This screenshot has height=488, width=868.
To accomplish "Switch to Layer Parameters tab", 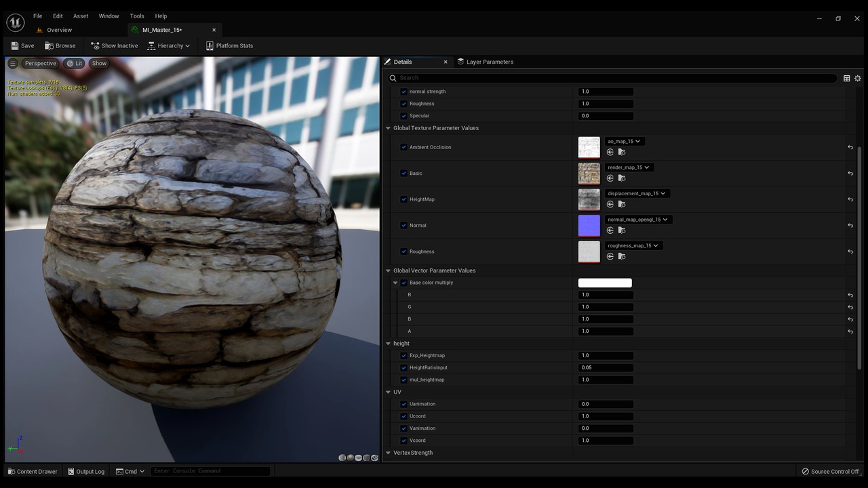I will click(x=486, y=62).
